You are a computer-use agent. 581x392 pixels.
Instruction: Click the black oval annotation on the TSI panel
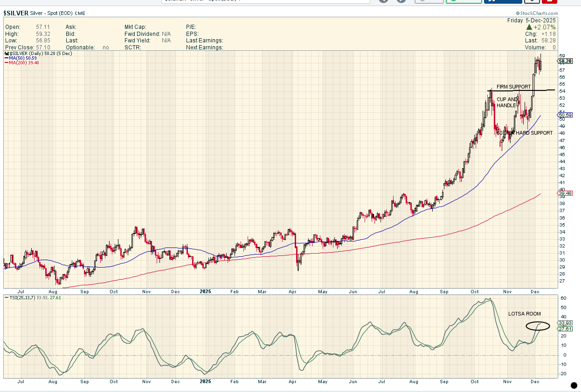(x=538, y=326)
